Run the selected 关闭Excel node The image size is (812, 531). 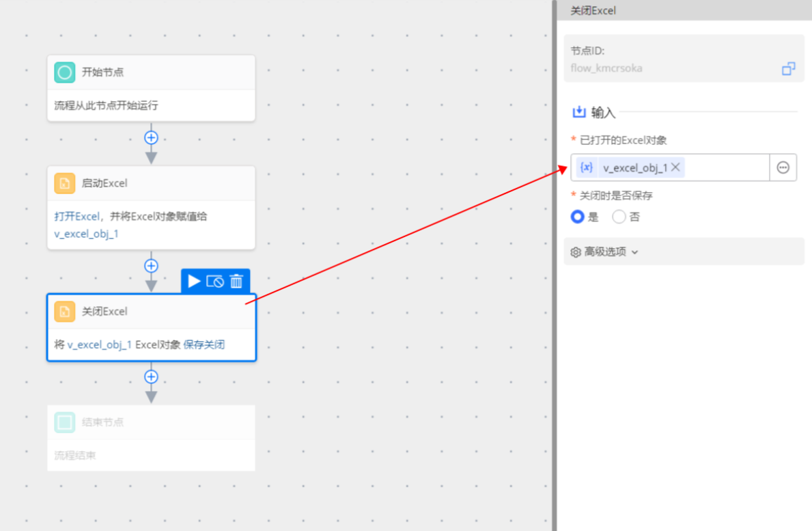coord(194,282)
